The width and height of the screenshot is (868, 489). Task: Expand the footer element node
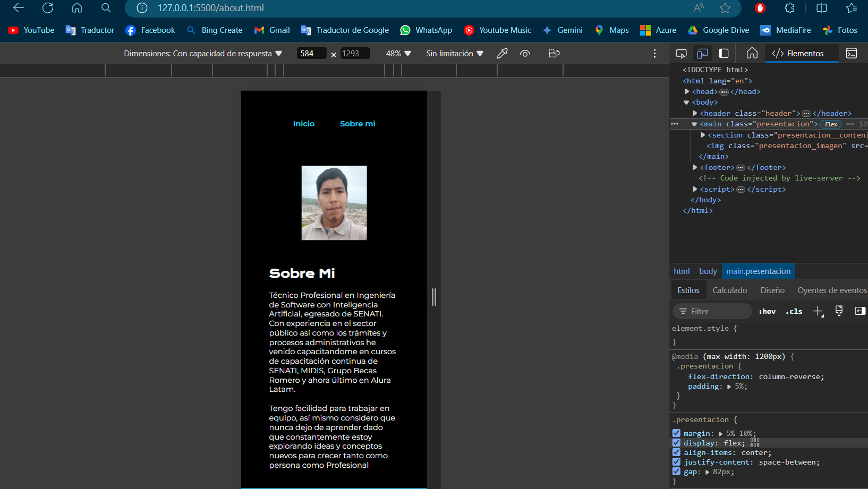pyautogui.click(x=695, y=168)
